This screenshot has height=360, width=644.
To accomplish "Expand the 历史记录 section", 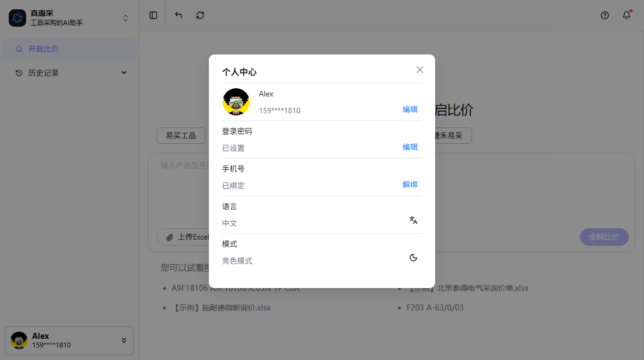I will [123, 72].
